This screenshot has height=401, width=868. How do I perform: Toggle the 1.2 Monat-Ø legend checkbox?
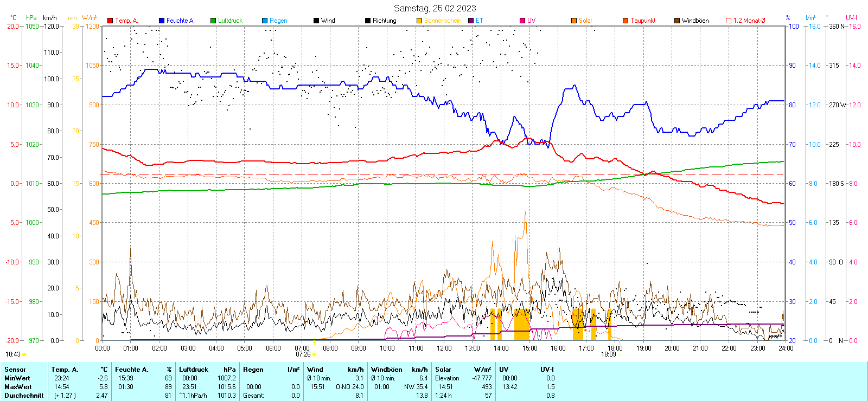[x=729, y=21]
